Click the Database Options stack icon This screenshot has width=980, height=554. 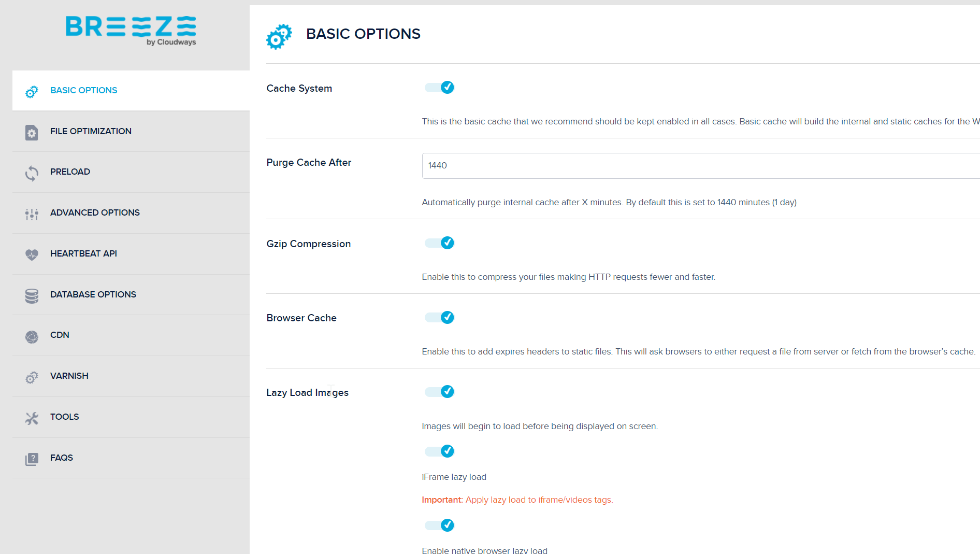tap(32, 296)
